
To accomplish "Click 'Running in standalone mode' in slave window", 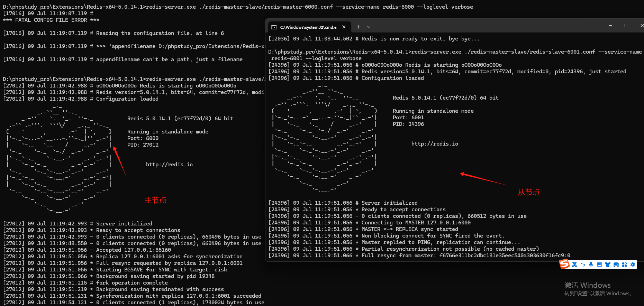I will click(x=433, y=111).
